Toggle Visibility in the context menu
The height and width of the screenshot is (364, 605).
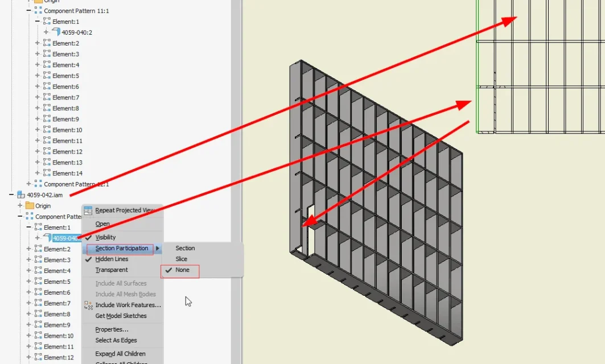[105, 237]
